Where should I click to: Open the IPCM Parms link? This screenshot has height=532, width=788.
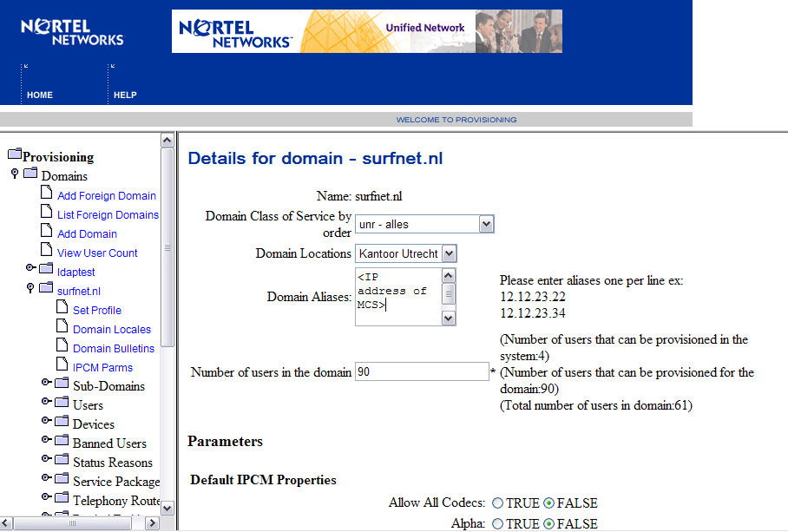point(102,368)
